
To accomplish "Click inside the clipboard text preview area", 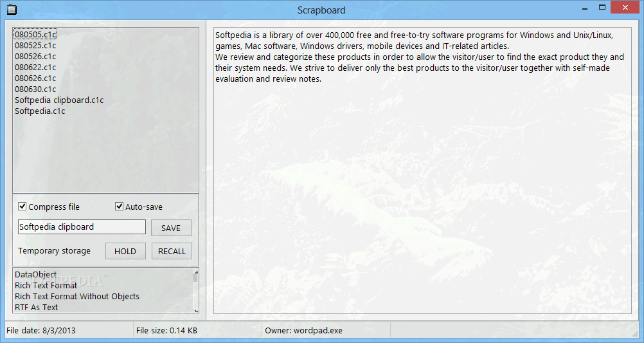I will pyautogui.click(x=422, y=171).
